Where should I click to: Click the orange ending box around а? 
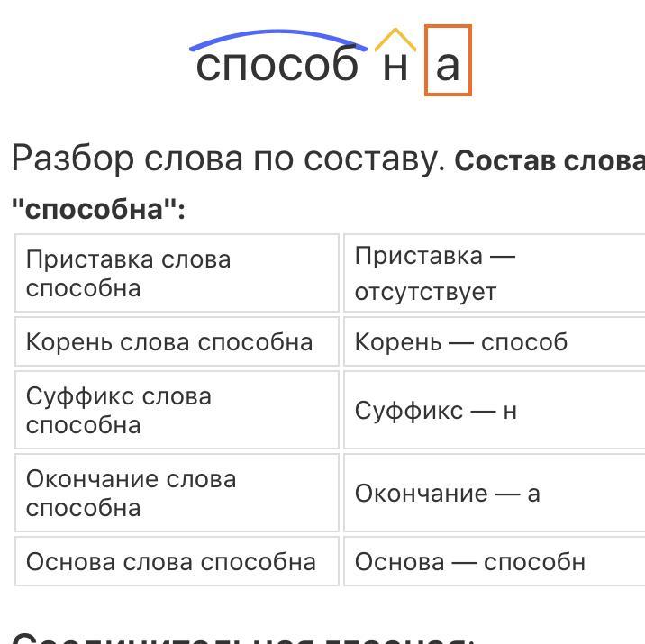click(448, 60)
